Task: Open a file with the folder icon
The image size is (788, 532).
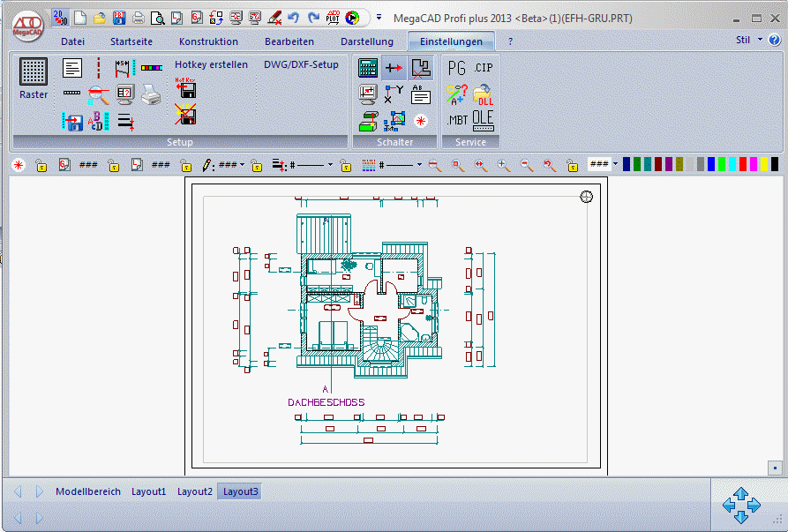Action: pos(100,19)
